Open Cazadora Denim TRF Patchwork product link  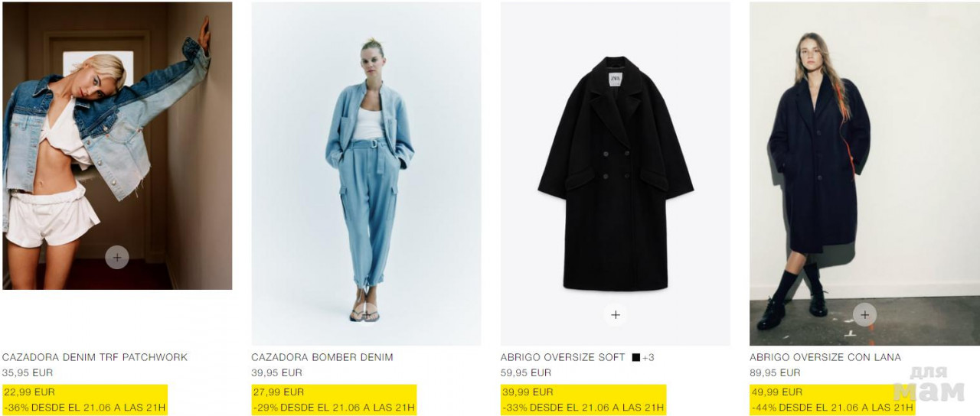95,357
